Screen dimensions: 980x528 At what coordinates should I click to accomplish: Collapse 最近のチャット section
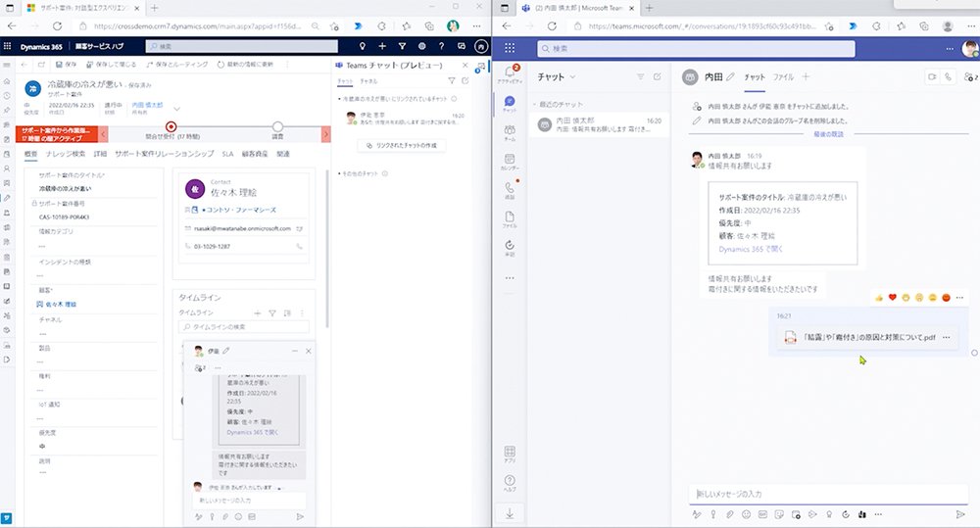click(x=559, y=105)
